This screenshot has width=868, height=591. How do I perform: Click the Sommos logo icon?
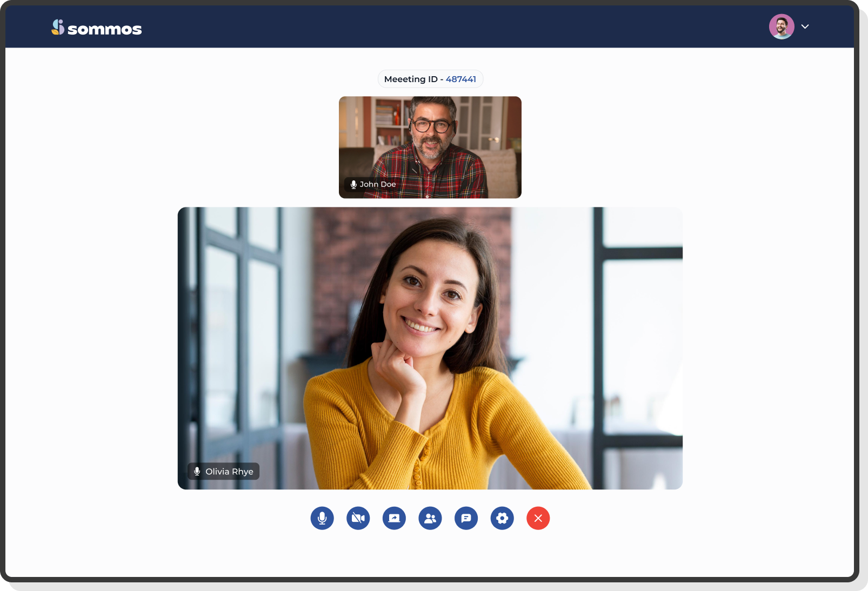[x=58, y=27]
